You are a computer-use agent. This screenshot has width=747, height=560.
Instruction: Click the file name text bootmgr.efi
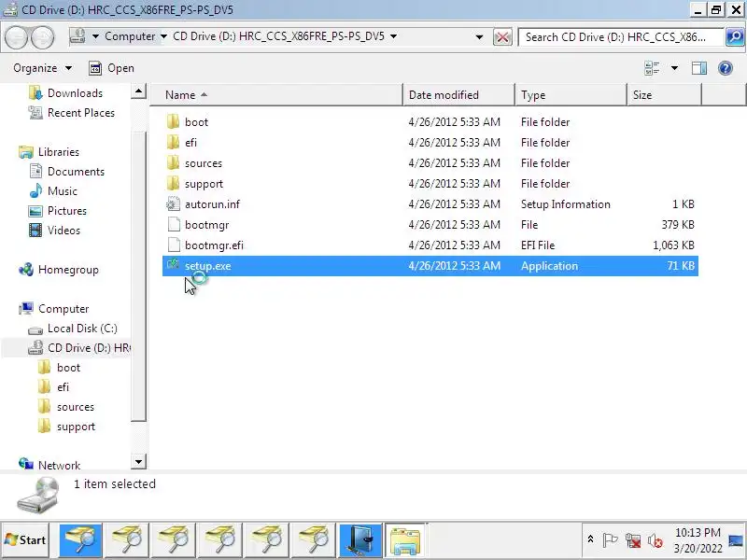[x=214, y=245]
